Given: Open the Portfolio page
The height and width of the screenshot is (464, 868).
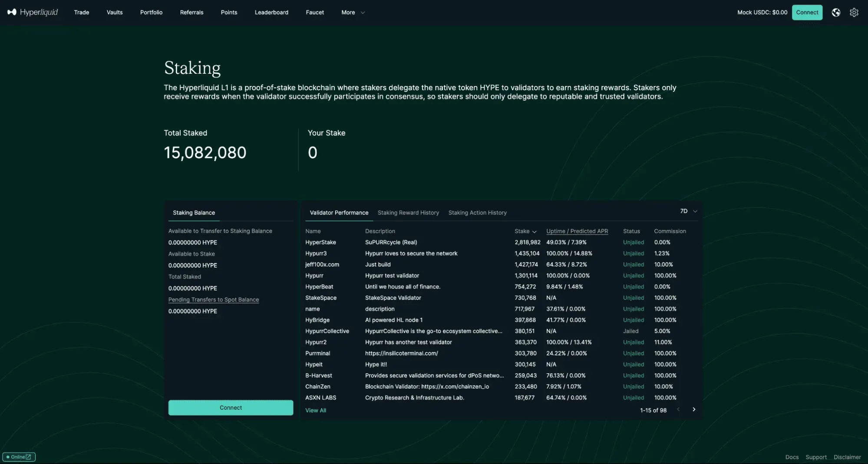Looking at the screenshot, I should (x=151, y=13).
